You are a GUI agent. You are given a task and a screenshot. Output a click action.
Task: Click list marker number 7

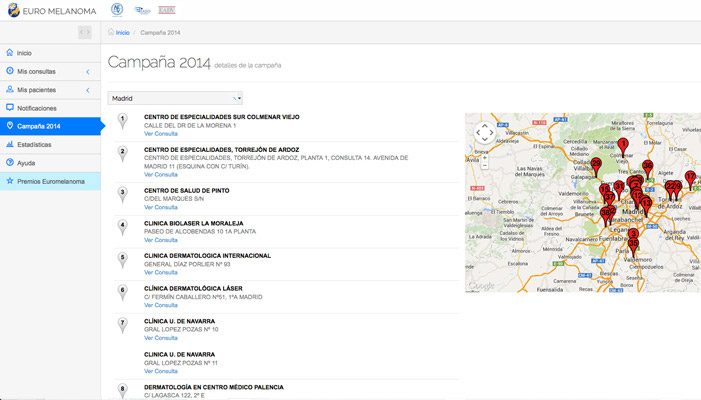pyautogui.click(x=122, y=325)
